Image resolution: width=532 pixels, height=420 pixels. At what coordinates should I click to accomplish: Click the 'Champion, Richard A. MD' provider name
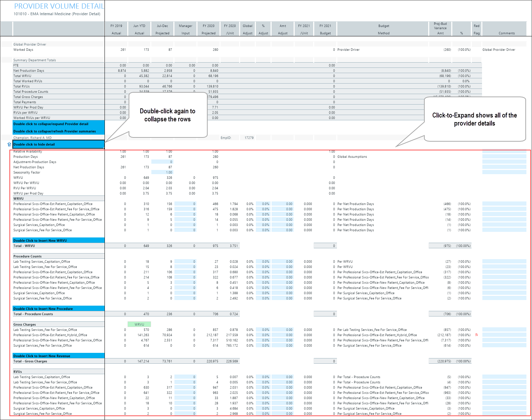[33, 138]
